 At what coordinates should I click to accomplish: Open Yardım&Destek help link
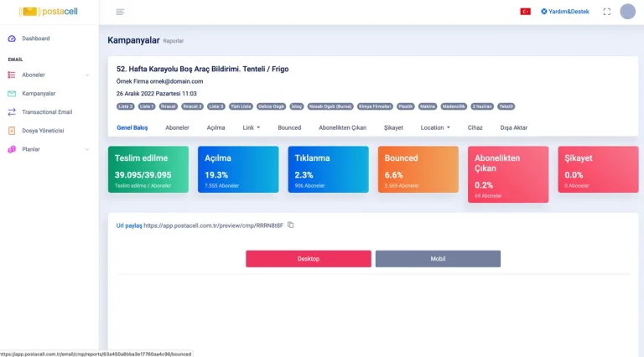564,12
